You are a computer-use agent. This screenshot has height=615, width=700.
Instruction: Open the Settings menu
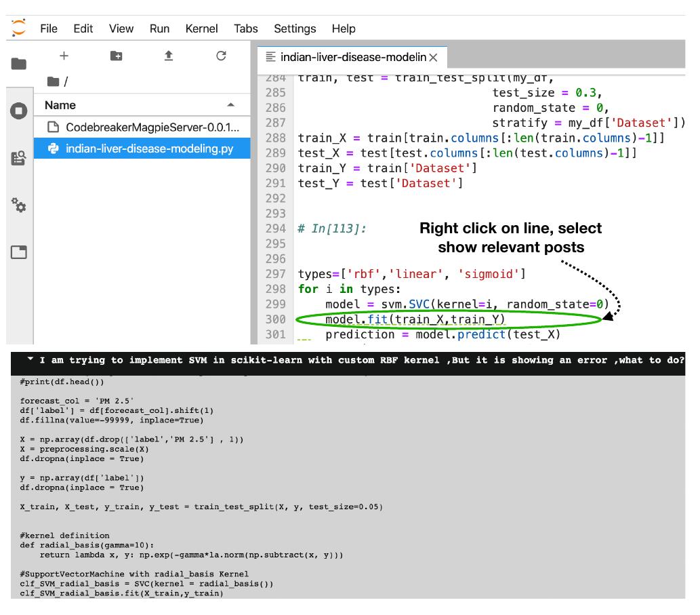[x=295, y=28]
